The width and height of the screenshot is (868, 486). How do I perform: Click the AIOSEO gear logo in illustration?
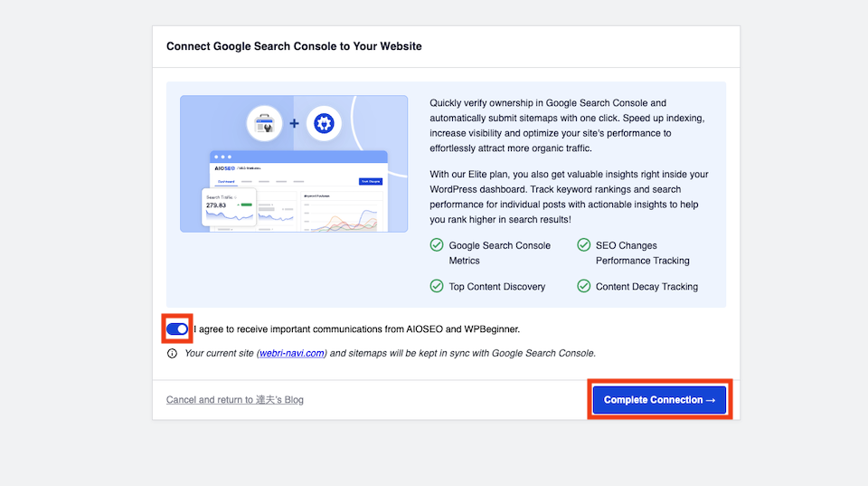pos(324,123)
